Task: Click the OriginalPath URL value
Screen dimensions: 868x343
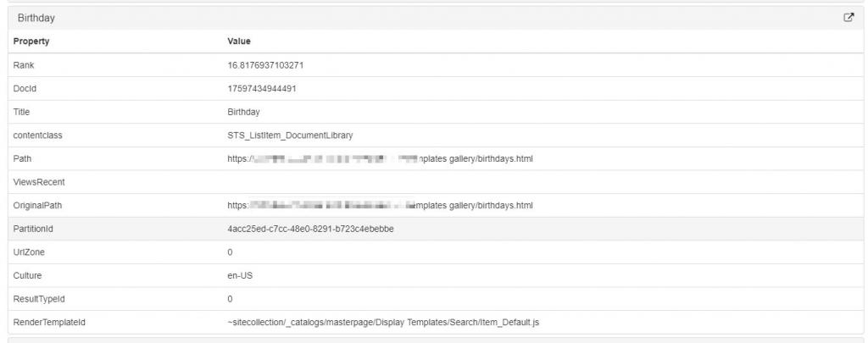Action: [x=380, y=205]
